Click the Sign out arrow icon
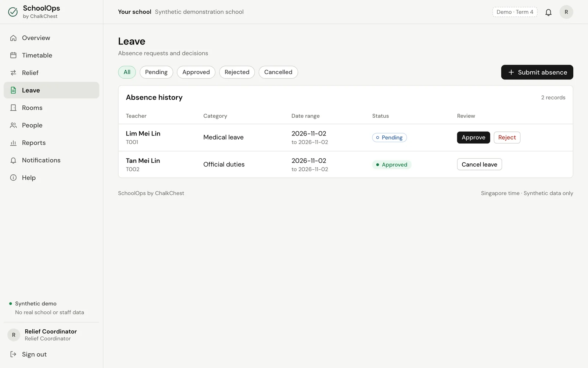588x368 pixels. pos(13,354)
